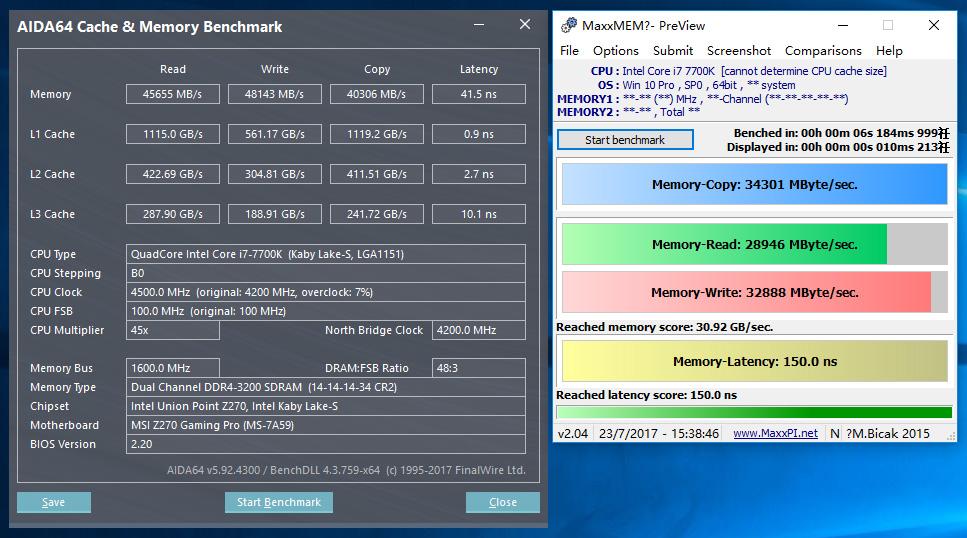The width and height of the screenshot is (967, 538).
Task: Open the Submit menu in MaxxMEM
Action: [x=673, y=51]
